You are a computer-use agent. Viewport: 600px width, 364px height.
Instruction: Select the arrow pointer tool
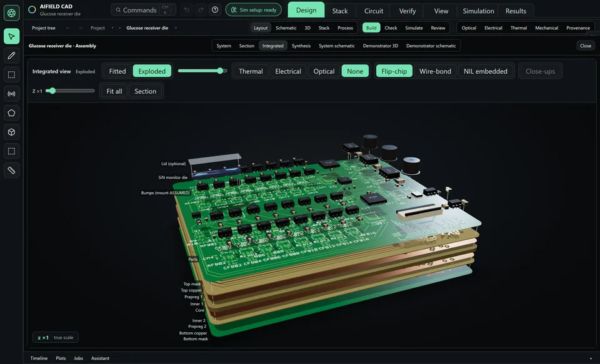11,36
